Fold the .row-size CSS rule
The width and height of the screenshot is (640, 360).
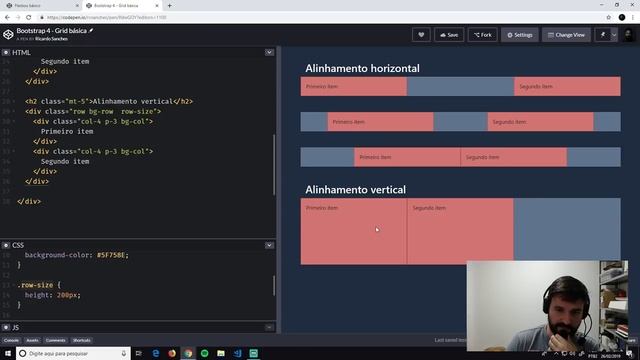click(x=14, y=285)
